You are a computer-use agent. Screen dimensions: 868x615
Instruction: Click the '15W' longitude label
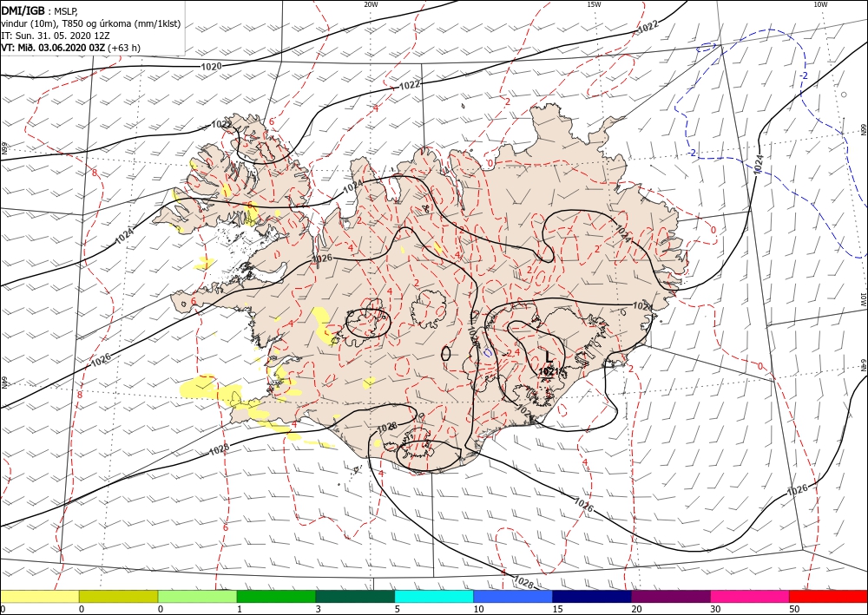(594, 4)
